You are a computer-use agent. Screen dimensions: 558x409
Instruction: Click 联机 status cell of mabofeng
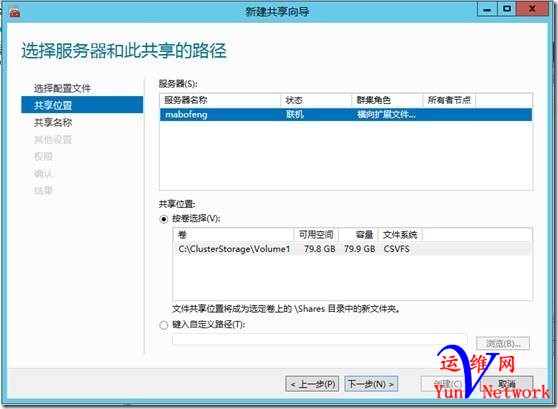295,115
